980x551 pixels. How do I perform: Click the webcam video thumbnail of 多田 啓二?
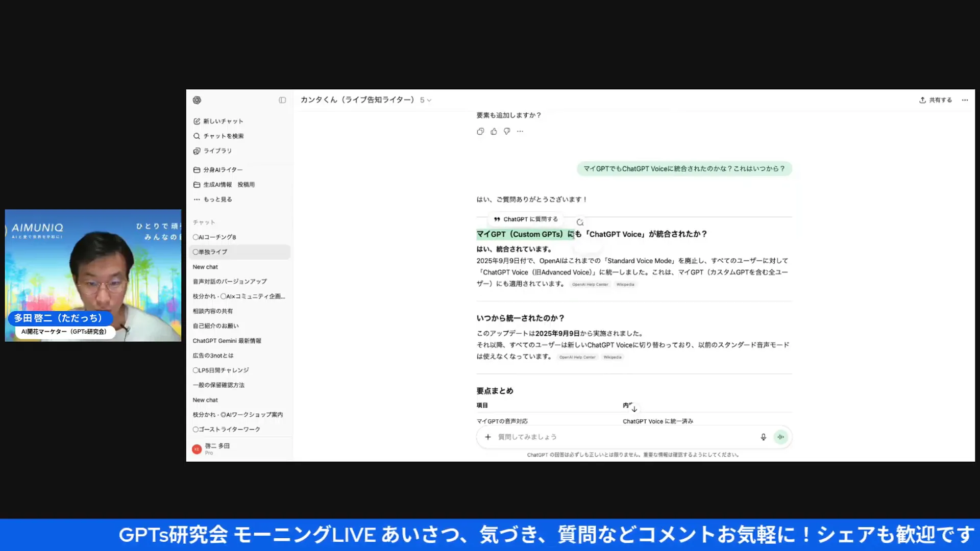coord(93,275)
